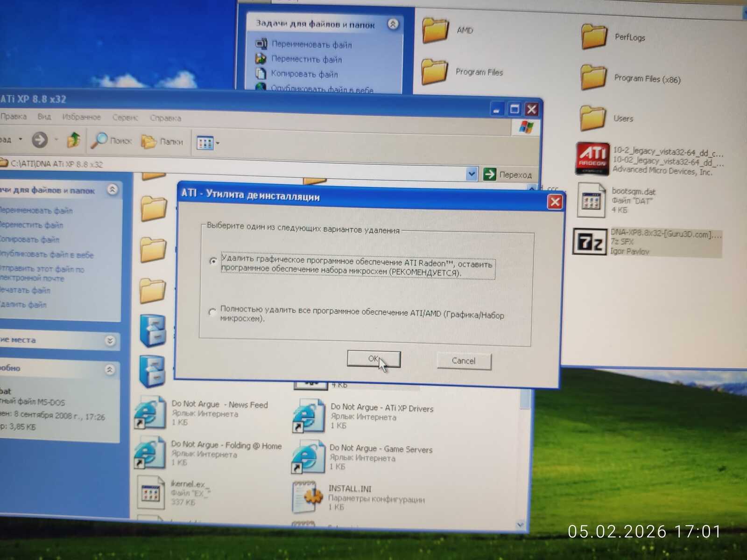The width and height of the screenshot is (747, 560).
Task: Open the Избранное menu
Action: click(x=82, y=117)
